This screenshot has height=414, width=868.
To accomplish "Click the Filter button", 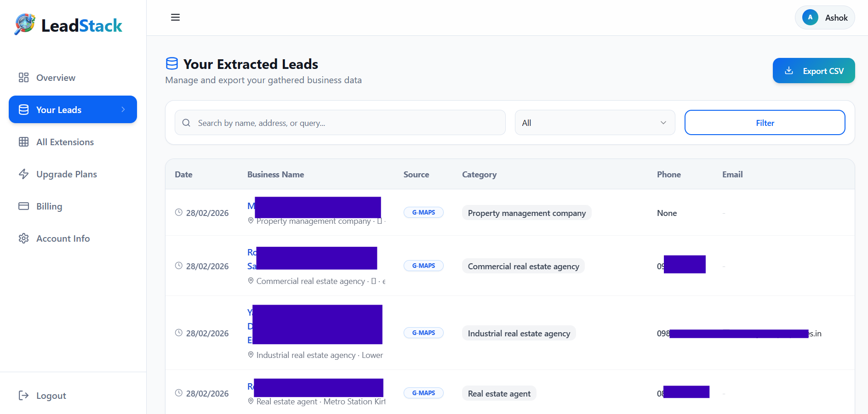I will pos(765,123).
